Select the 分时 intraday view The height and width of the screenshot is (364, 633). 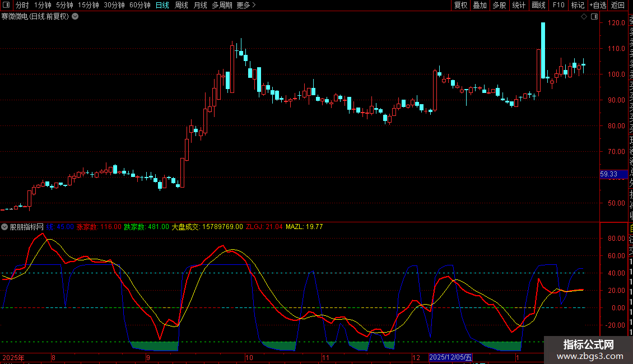click(x=22, y=5)
